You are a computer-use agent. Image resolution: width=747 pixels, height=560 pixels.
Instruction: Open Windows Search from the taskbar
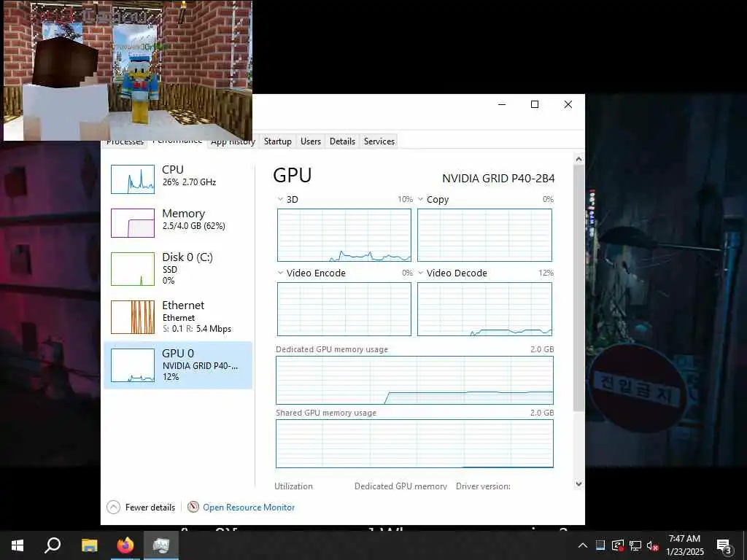tap(53, 545)
